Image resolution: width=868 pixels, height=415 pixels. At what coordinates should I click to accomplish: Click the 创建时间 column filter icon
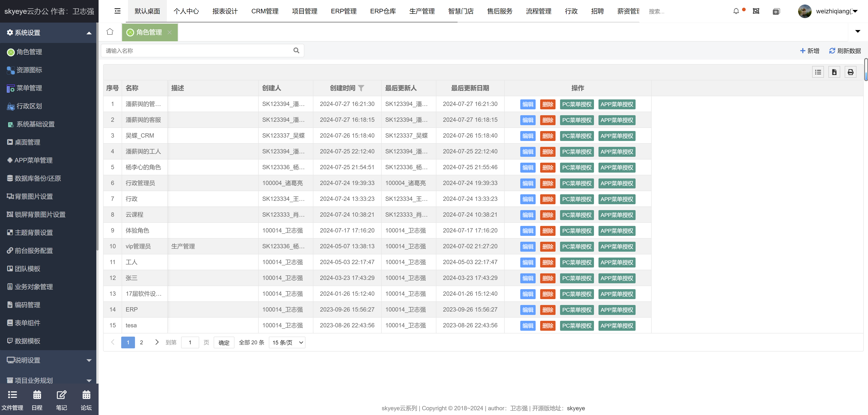[361, 88]
